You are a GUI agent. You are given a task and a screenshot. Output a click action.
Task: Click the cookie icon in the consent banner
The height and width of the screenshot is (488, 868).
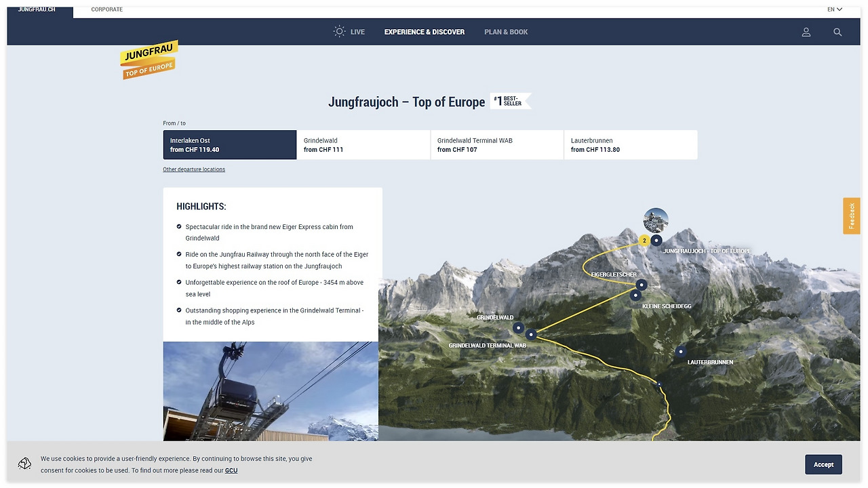[24, 464]
